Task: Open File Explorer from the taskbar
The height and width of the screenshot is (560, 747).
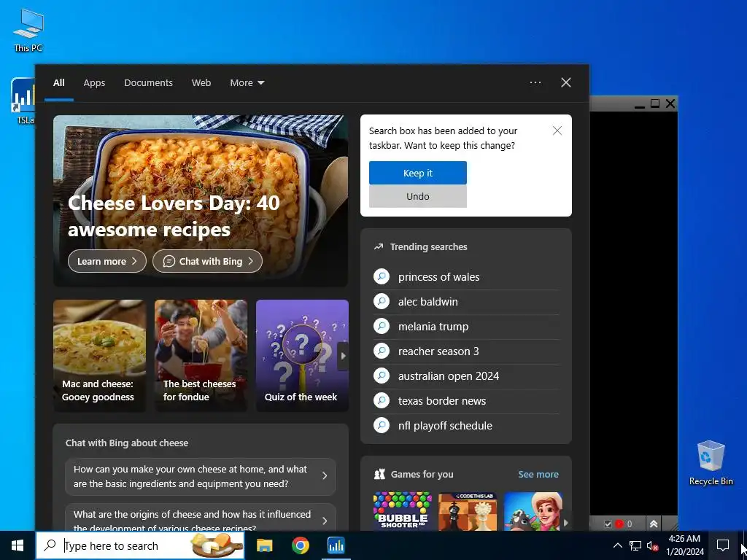Action: click(x=264, y=545)
